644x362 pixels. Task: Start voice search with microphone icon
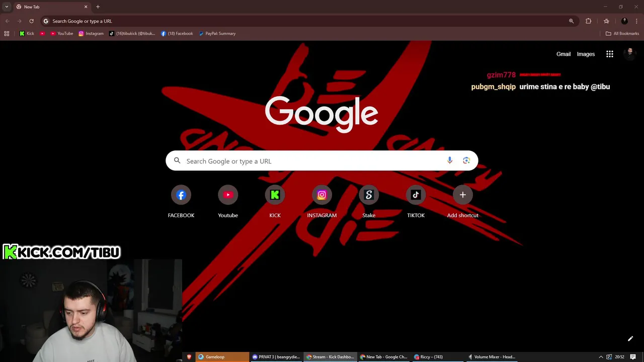[450, 160]
